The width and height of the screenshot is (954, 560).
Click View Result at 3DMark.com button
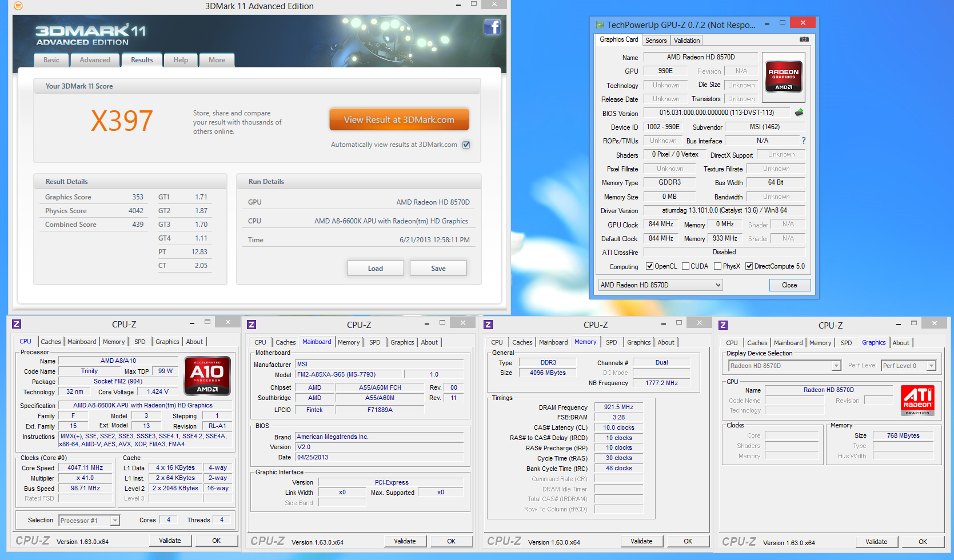pyautogui.click(x=399, y=120)
